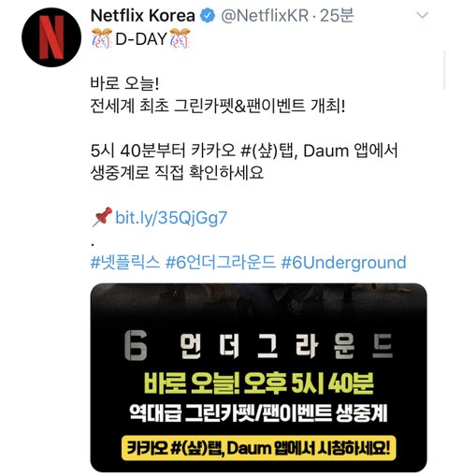Select the #넷플릭스 hashtag

[125, 262]
